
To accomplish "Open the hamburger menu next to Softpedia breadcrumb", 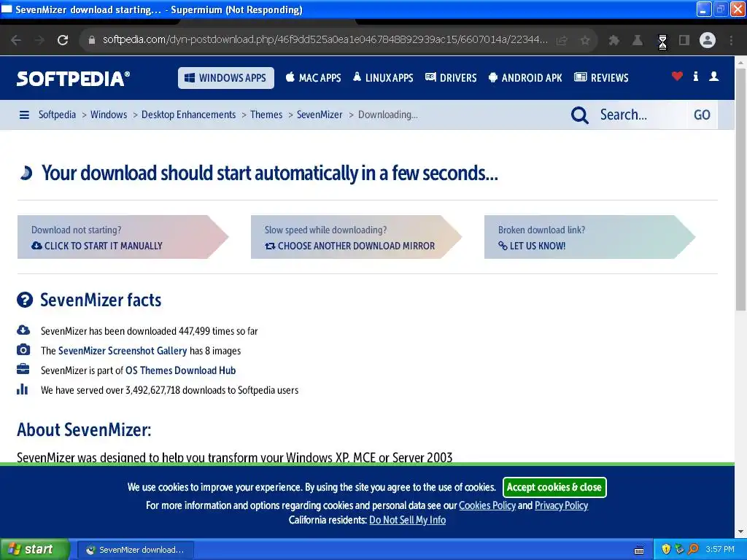I will [24, 114].
